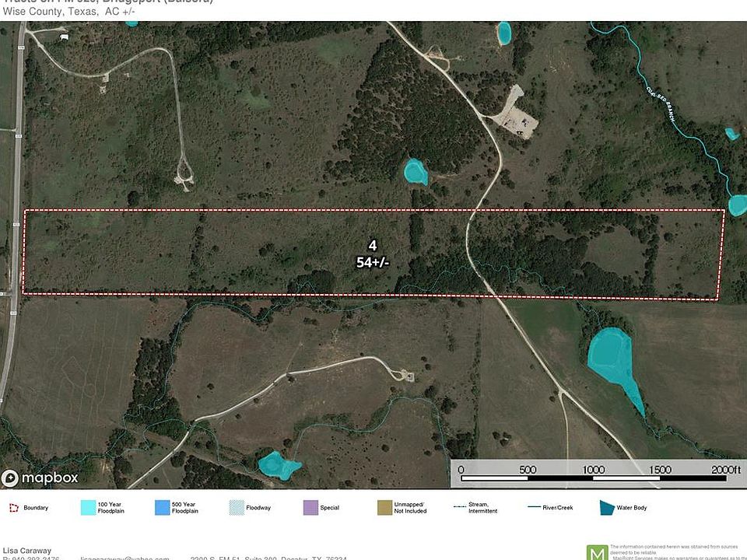Click the Lisa Caraway contact name

coord(27,551)
